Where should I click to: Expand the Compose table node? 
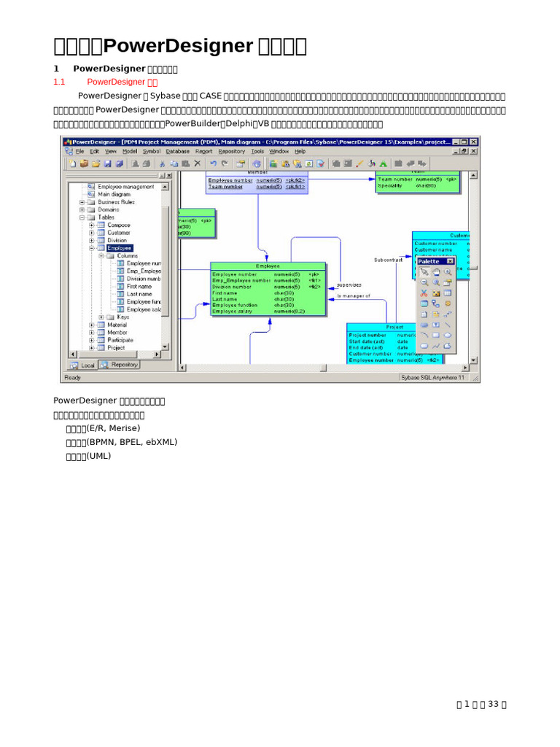click(91, 225)
